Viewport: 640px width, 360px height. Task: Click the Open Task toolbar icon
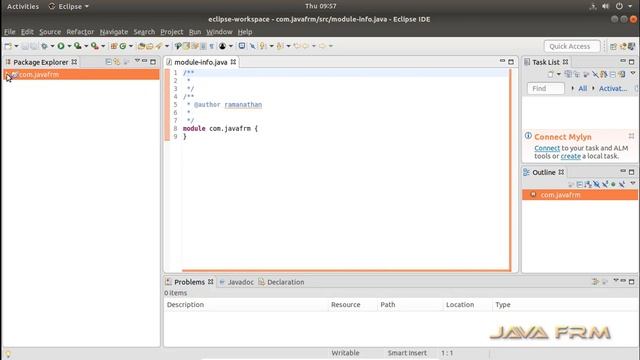pyautogui.click(x=150, y=46)
